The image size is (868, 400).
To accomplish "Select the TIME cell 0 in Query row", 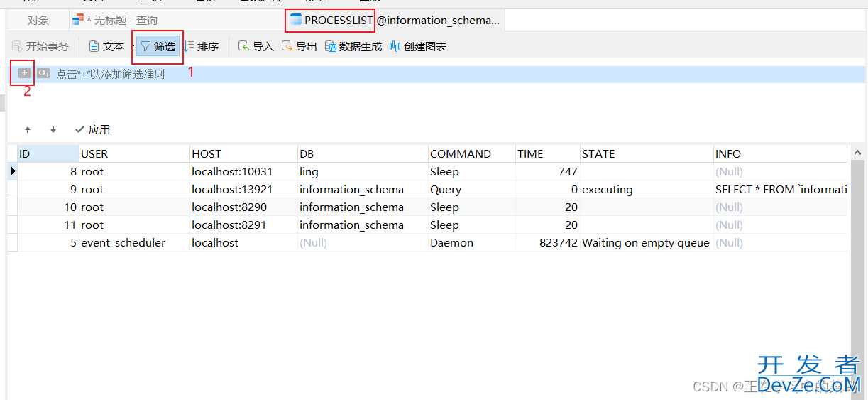I will (547, 189).
